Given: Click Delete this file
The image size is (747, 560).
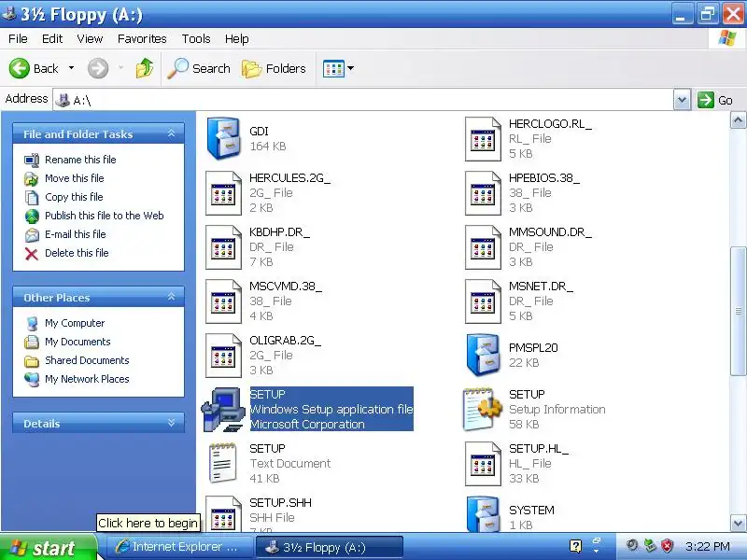Looking at the screenshot, I should pos(77,253).
